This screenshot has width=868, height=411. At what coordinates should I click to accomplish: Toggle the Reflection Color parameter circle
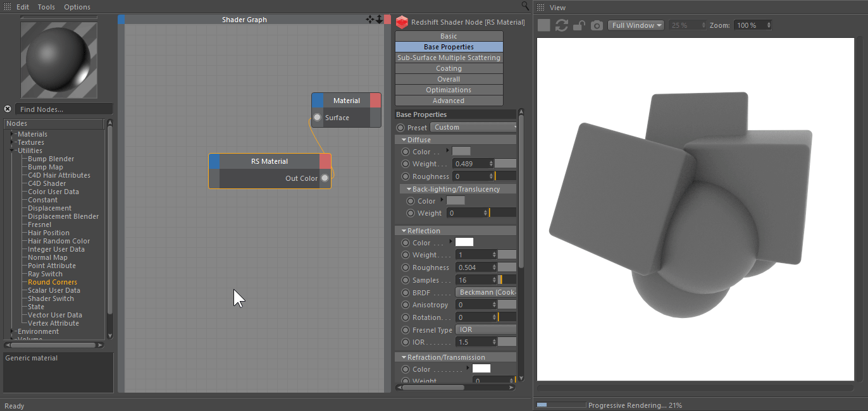(x=406, y=243)
